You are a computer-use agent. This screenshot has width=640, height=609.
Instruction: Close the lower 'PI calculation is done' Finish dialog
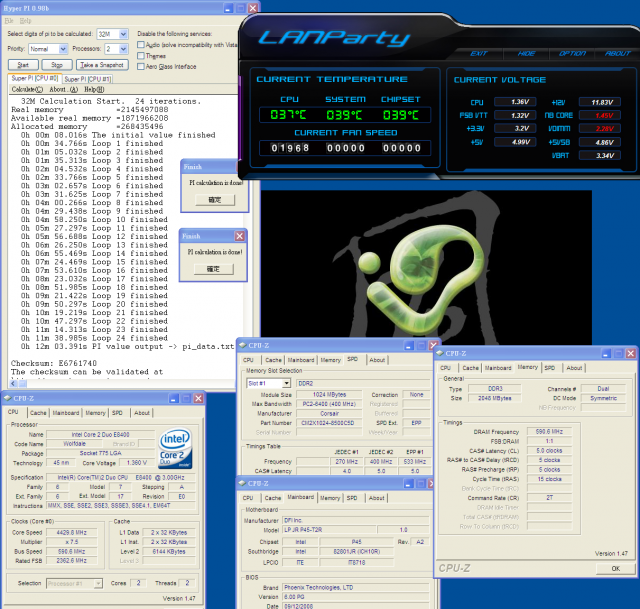pos(240,236)
